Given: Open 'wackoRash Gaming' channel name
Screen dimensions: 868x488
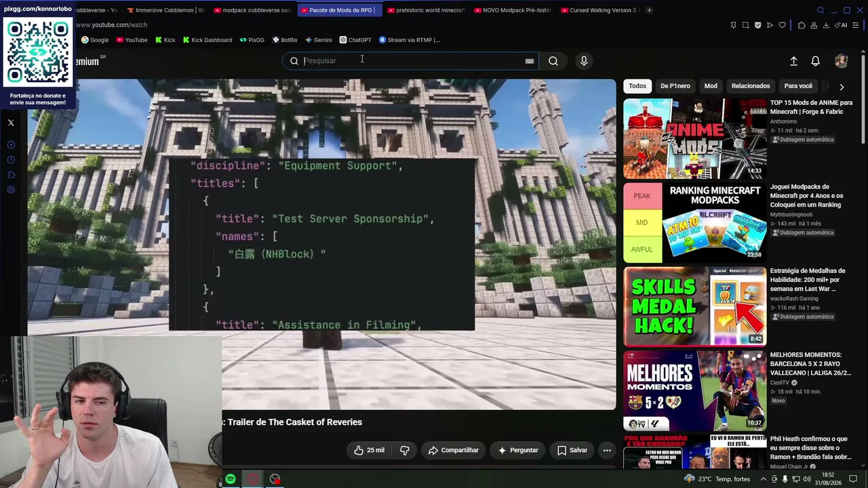Looking at the screenshot, I should point(794,299).
